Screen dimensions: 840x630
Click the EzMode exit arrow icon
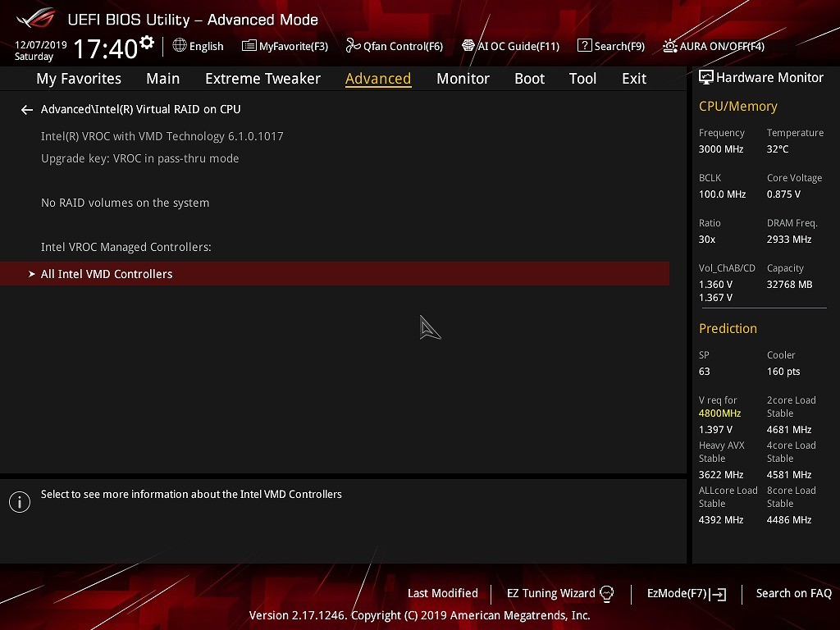tap(718, 594)
